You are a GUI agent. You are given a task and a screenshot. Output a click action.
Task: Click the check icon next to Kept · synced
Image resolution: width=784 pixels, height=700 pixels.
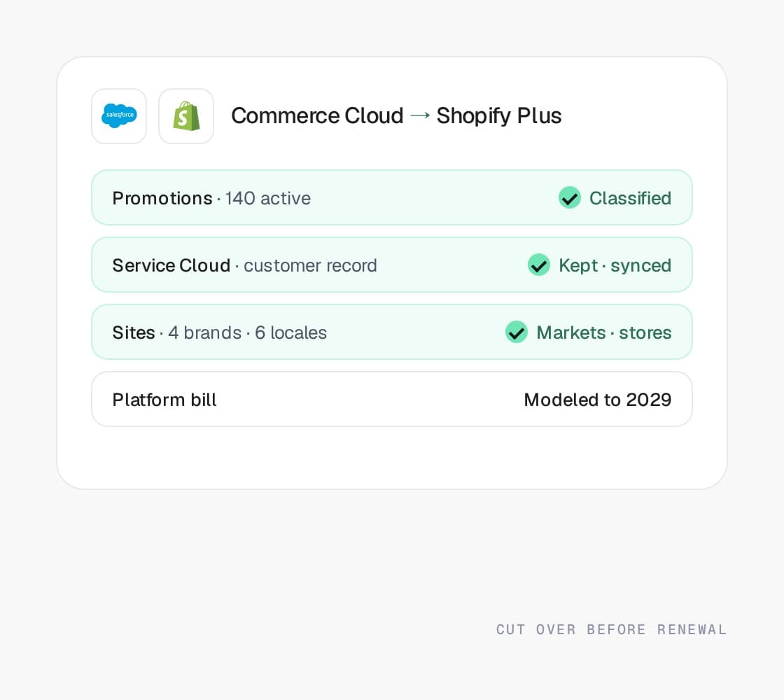(x=539, y=265)
